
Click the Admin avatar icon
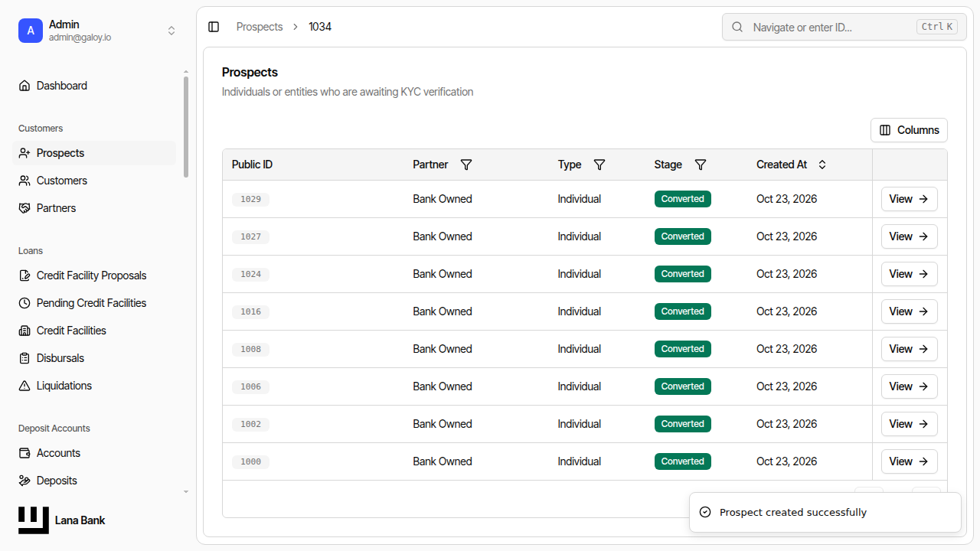pyautogui.click(x=31, y=31)
